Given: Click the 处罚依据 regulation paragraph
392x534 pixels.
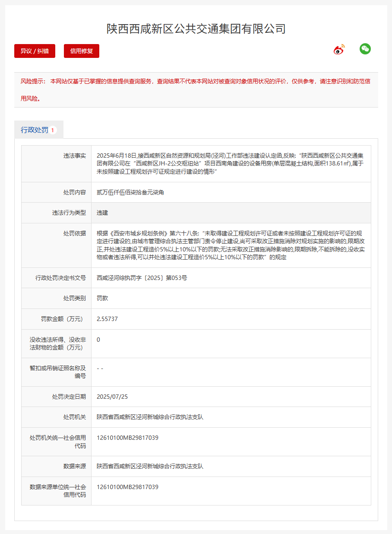Looking at the screenshot, I should [231, 245].
